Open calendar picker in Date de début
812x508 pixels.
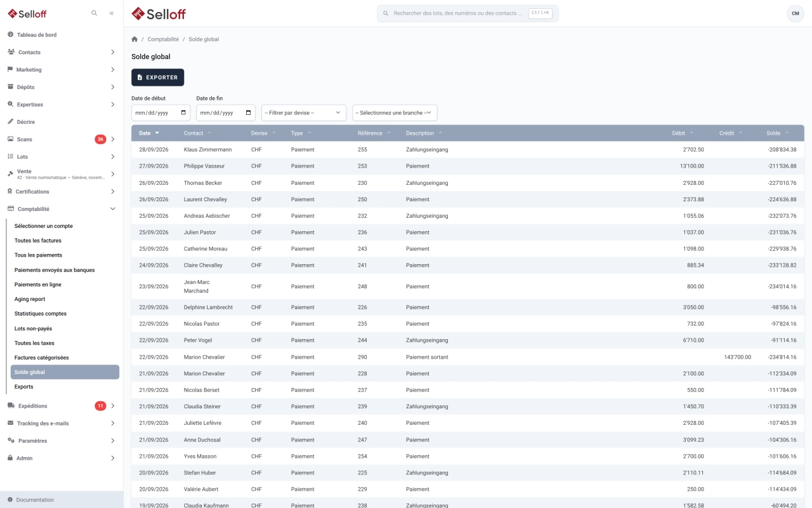point(184,112)
